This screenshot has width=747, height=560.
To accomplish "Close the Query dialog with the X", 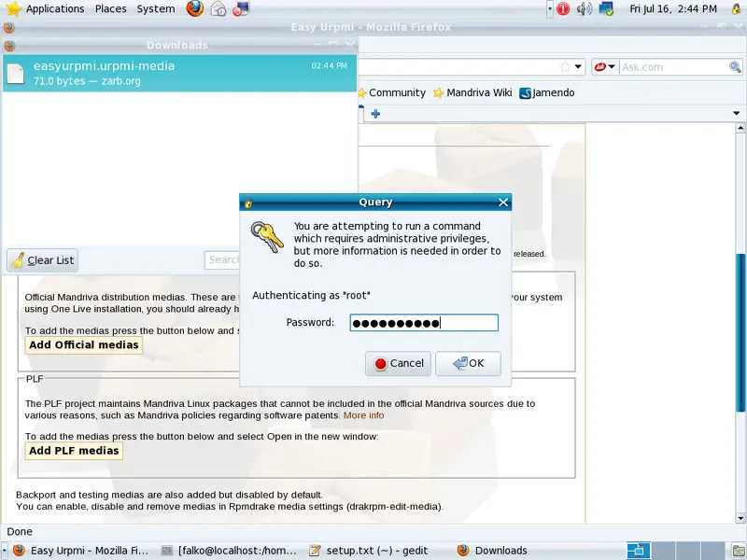I will click(503, 203).
